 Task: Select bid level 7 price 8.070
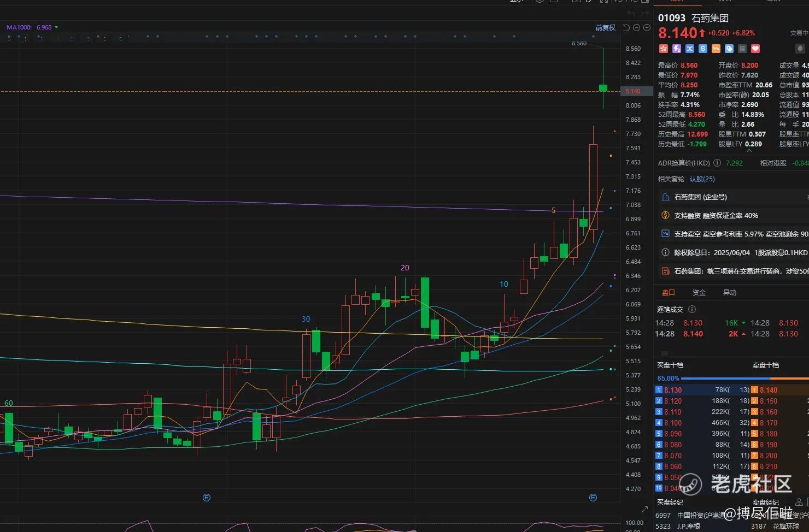coord(673,456)
